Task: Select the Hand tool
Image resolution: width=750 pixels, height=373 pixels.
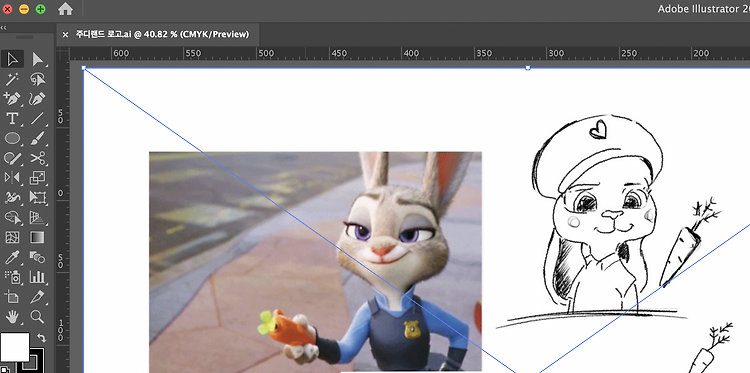Action: pyautogui.click(x=12, y=316)
